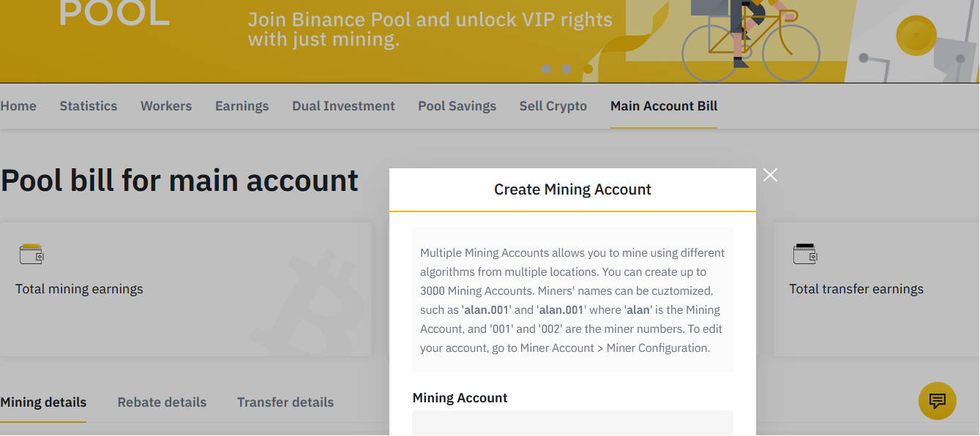Open the Earnings tab
The height and width of the screenshot is (436, 980).
pyautogui.click(x=242, y=106)
